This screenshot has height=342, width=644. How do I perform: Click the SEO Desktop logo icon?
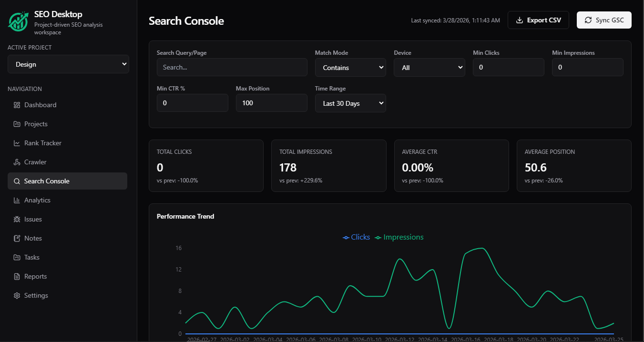tap(18, 21)
